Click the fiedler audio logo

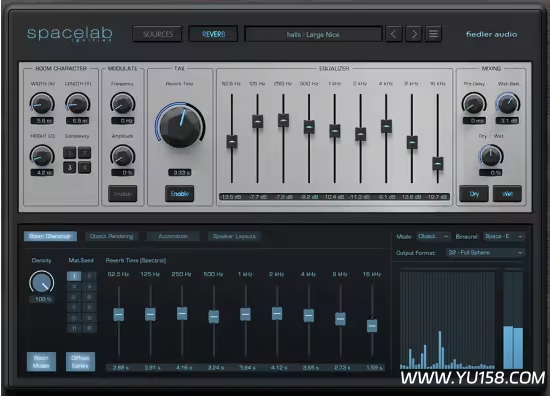pos(491,34)
